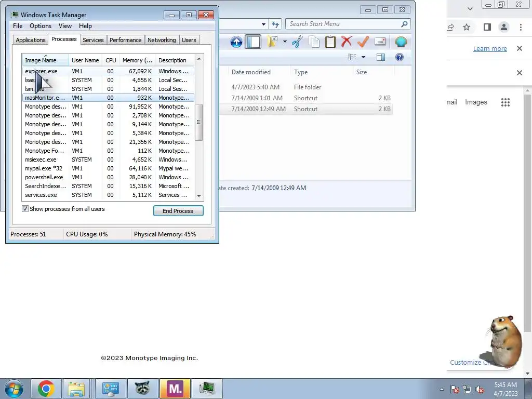Viewport: 532px width, 399px height.
Task: Open the dropdown arrow beside the folder options icon
Action: click(x=285, y=42)
